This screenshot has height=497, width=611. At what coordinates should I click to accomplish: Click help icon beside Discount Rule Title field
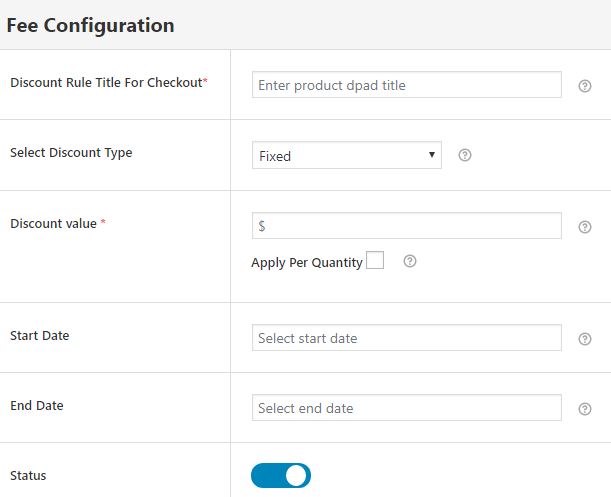coord(585,86)
